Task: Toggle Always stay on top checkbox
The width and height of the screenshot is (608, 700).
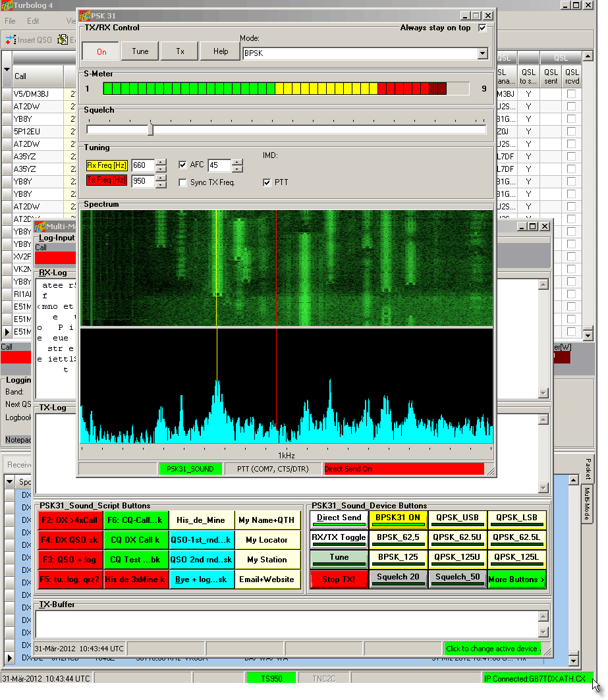Action: [x=482, y=28]
